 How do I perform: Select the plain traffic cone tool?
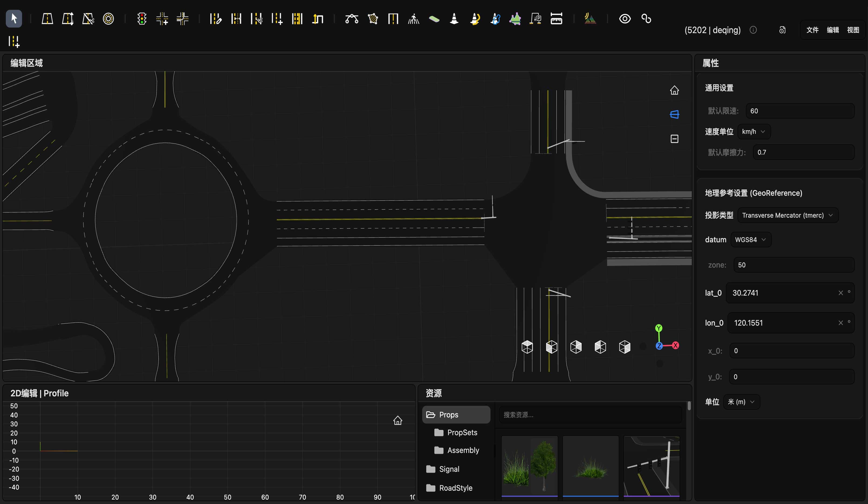click(x=454, y=19)
